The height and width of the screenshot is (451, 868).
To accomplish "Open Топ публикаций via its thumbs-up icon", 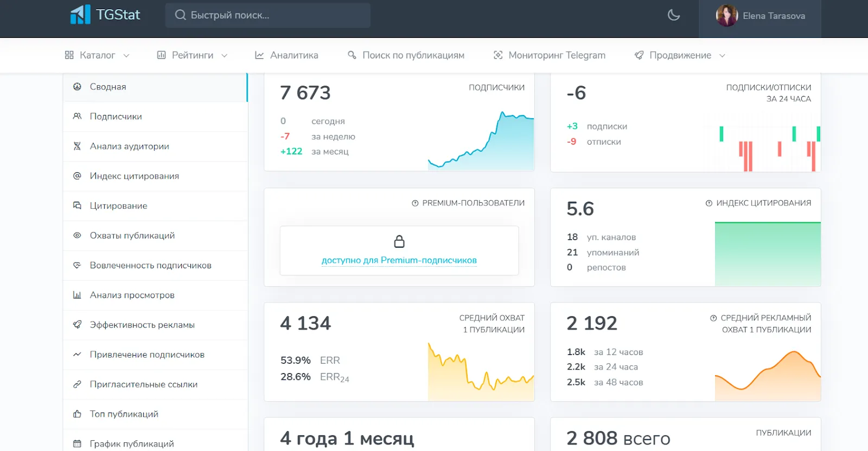I will click(x=77, y=414).
